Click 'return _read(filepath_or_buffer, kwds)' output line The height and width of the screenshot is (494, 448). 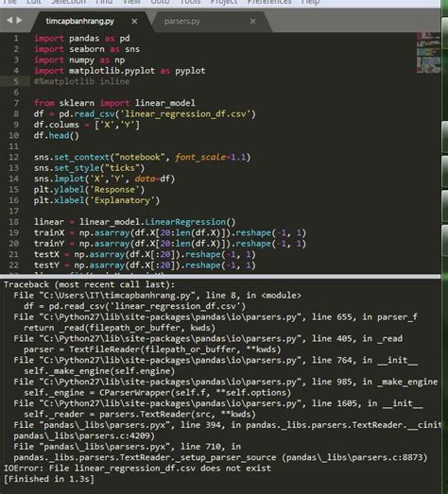click(119, 328)
